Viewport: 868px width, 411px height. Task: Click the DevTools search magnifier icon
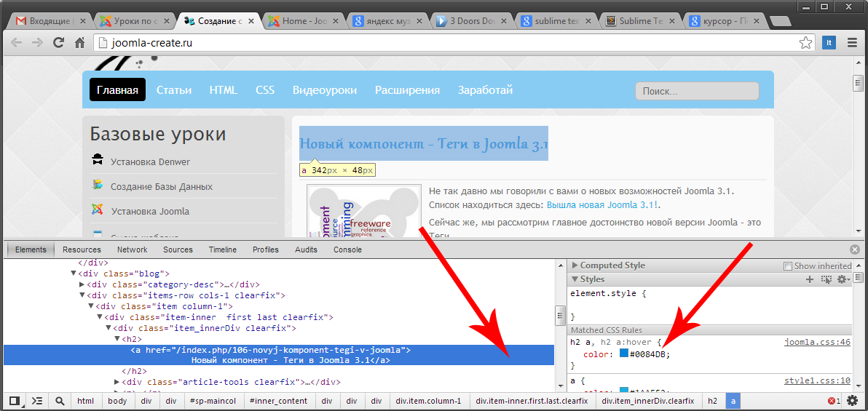tap(60, 401)
